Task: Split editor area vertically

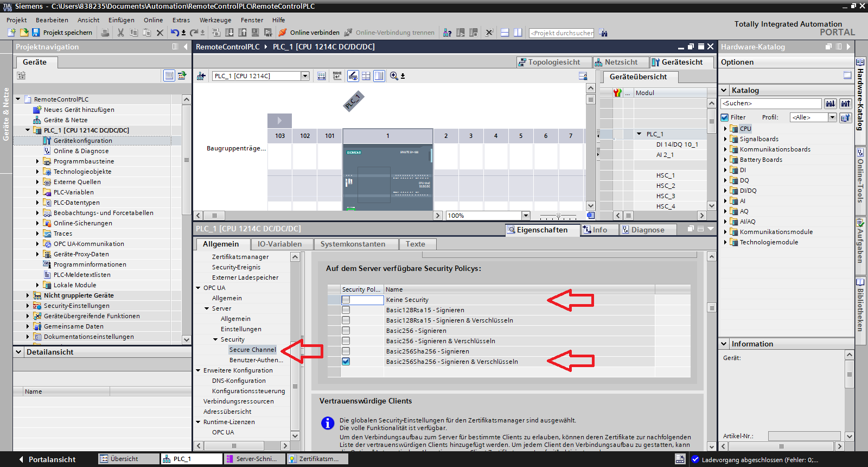Action: (x=518, y=33)
